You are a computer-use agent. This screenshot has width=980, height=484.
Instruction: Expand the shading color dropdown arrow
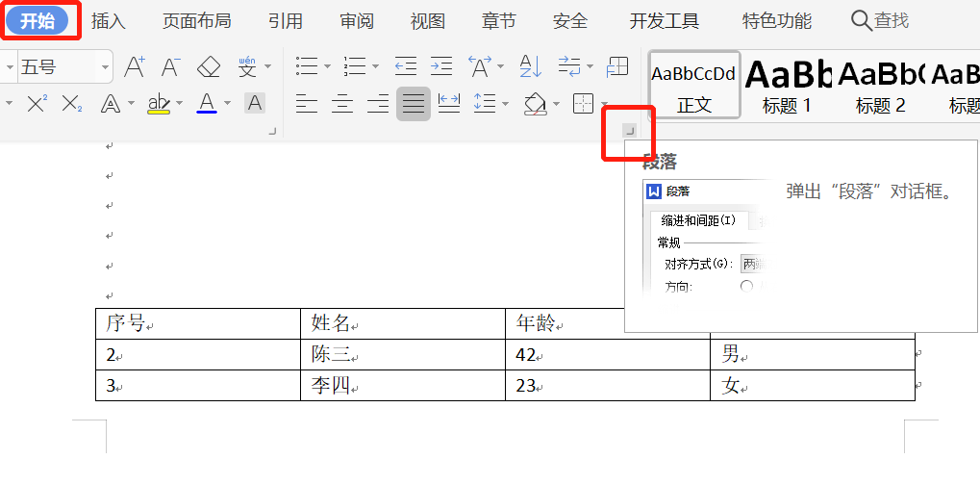pyautogui.click(x=556, y=104)
